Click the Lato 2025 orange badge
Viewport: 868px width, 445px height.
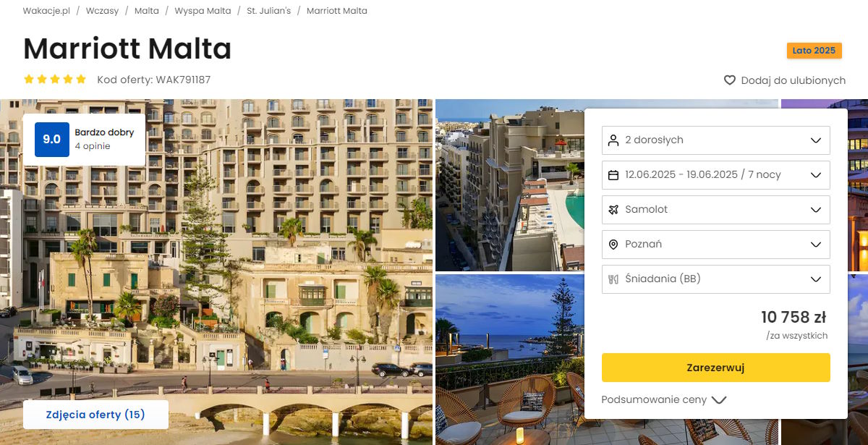[x=814, y=51]
